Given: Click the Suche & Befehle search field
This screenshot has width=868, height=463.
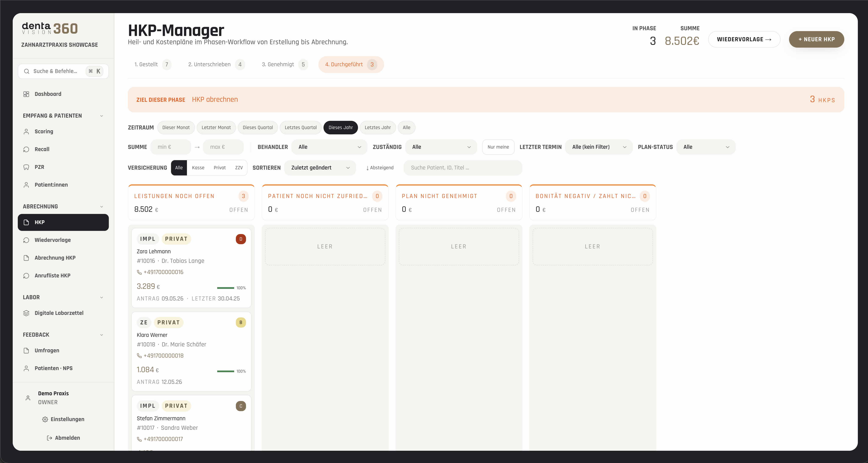Looking at the screenshot, I should tap(63, 71).
